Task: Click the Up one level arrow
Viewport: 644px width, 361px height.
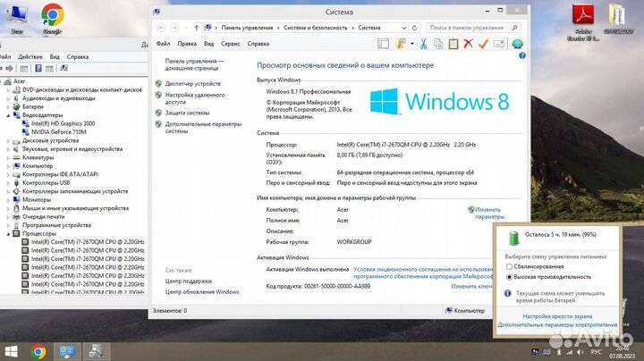Action: coord(196,28)
